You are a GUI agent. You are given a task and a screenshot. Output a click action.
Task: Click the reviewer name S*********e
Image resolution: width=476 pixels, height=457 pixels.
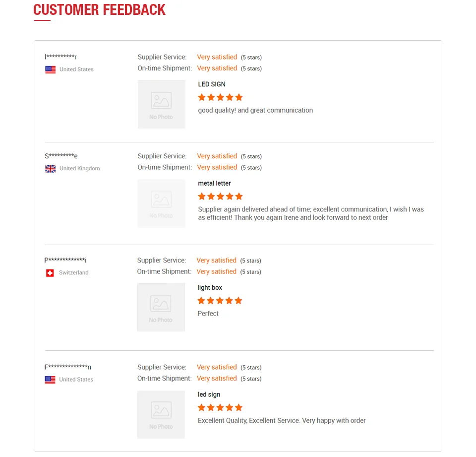[x=61, y=156]
